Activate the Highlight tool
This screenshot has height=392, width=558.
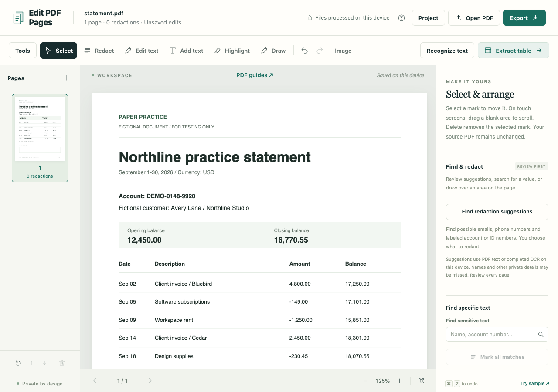(x=232, y=51)
